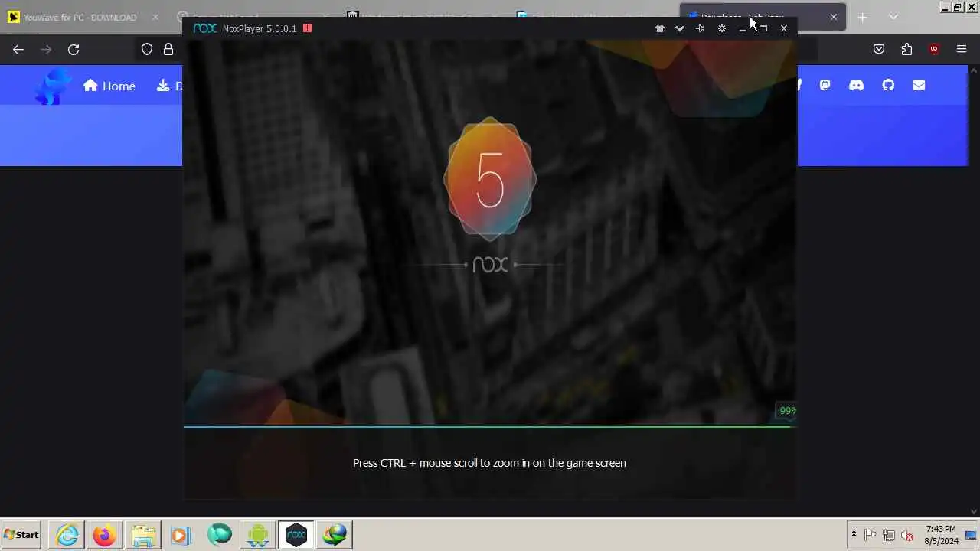Click the Nox 5 splash logo

(x=490, y=180)
